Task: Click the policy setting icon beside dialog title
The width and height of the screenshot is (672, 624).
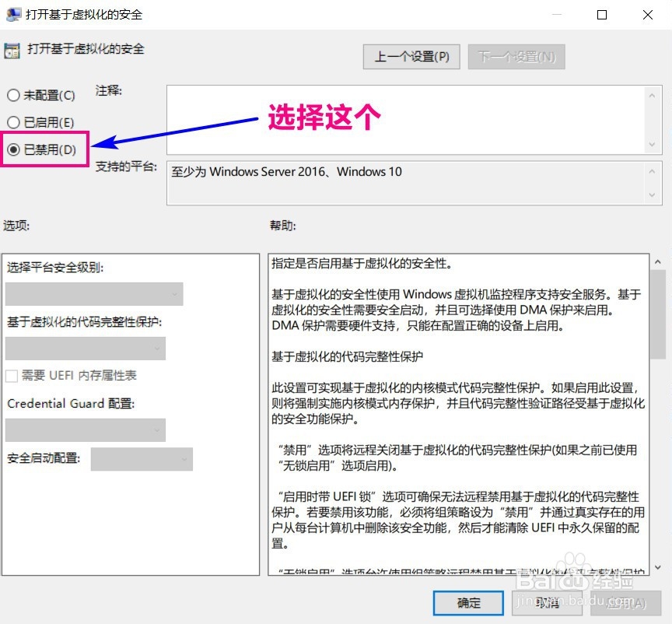Action: 11,51
